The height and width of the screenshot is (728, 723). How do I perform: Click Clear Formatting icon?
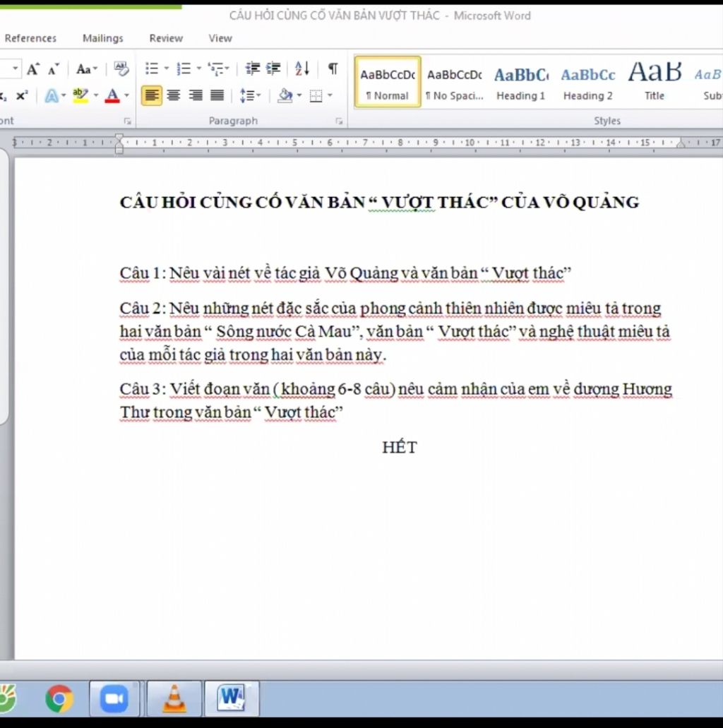point(121,68)
